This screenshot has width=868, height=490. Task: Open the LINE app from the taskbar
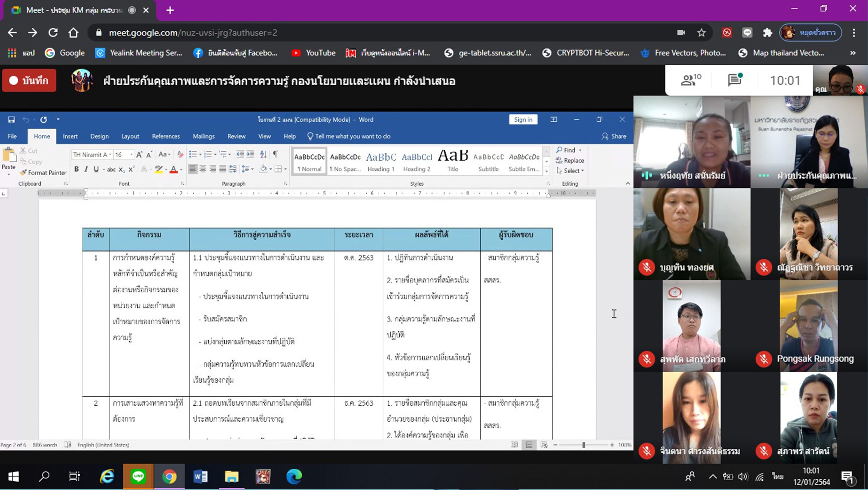(138, 477)
